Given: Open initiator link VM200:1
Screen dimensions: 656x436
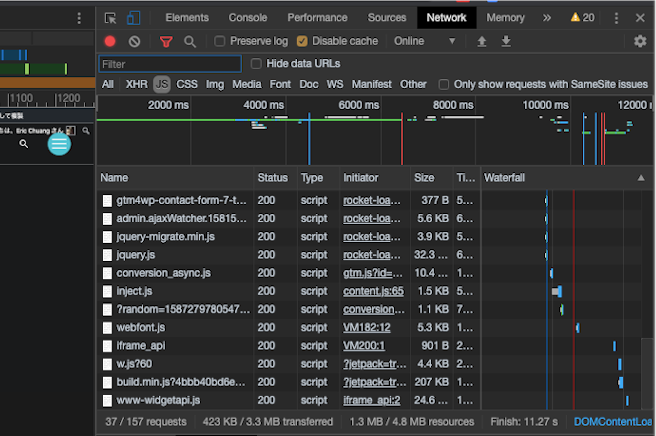Looking at the screenshot, I should [x=364, y=346].
